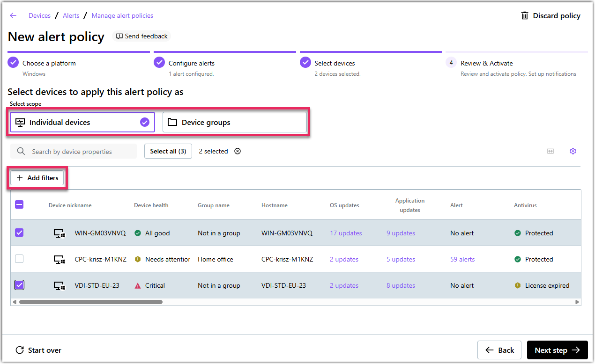Click the 2 selected count label

[x=213, y=151]
